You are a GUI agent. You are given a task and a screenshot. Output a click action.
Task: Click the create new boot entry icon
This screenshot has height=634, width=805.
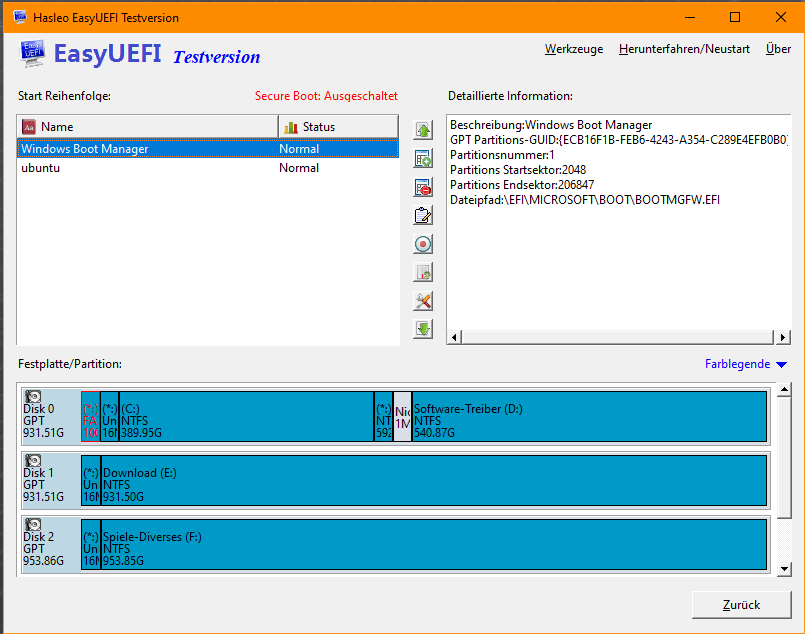point(423,159)
